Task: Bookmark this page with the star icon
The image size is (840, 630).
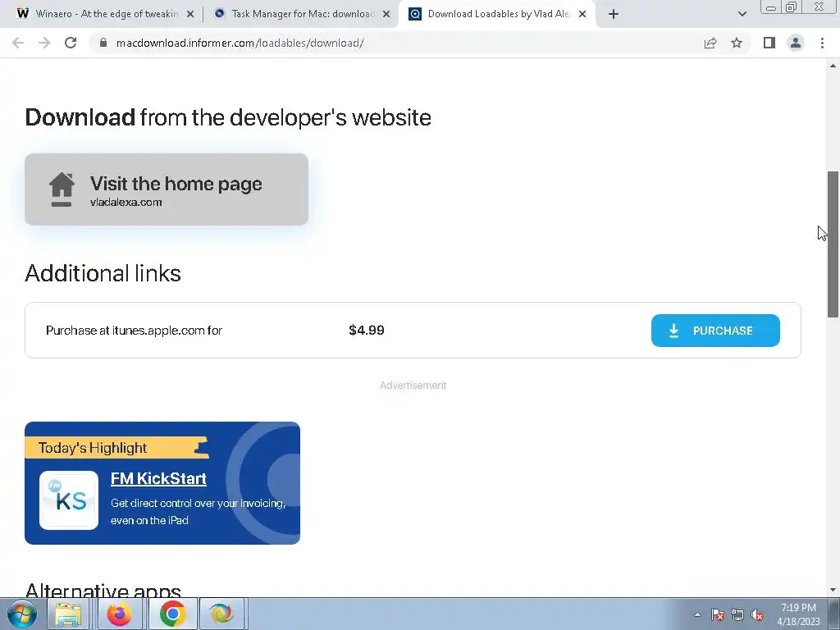Action: tap(737, 43)
